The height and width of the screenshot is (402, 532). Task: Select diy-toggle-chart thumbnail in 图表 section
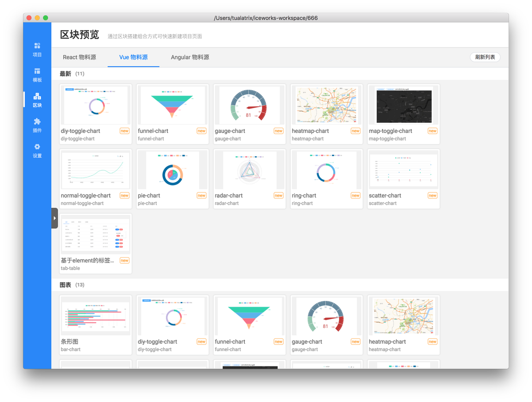point(172,316)
